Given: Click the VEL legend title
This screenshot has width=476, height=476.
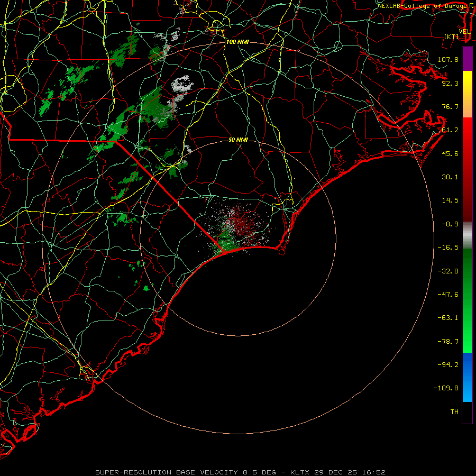Looking at the screenshot, I should [x=464, y=32].
